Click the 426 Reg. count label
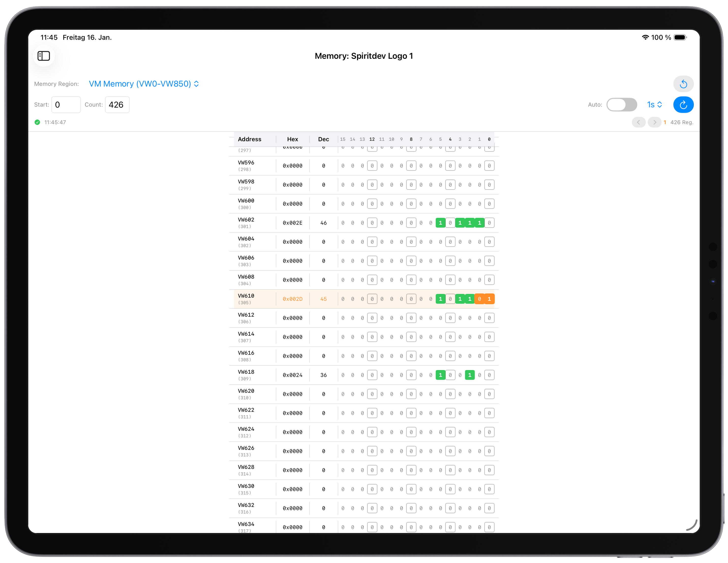This screenshot has height=563, width=728. click(682, 122)
